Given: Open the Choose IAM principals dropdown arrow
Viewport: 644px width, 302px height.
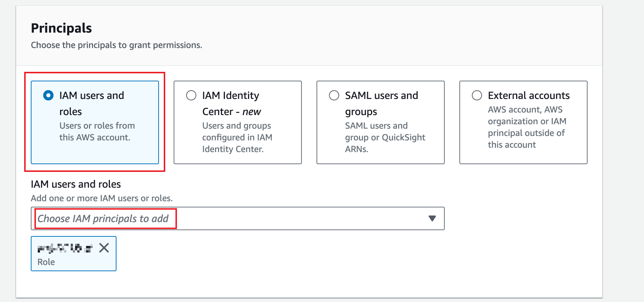Looking at the screenshot, I should point(432,218).
